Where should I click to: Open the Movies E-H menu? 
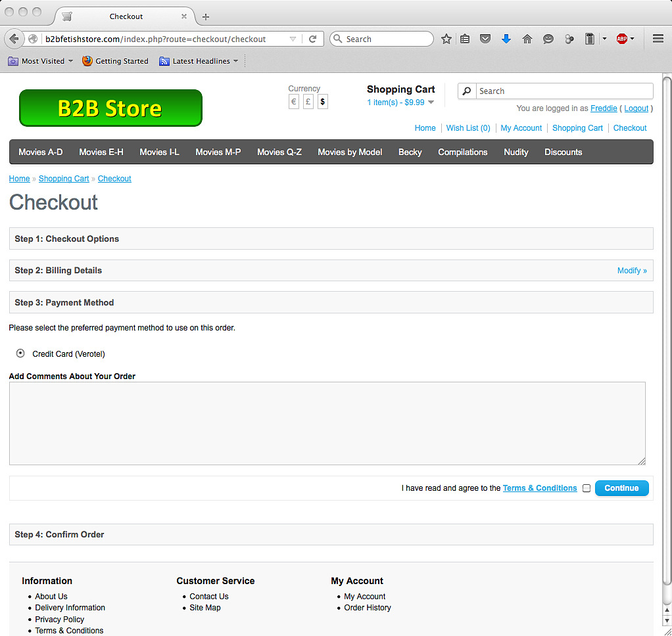101,152
